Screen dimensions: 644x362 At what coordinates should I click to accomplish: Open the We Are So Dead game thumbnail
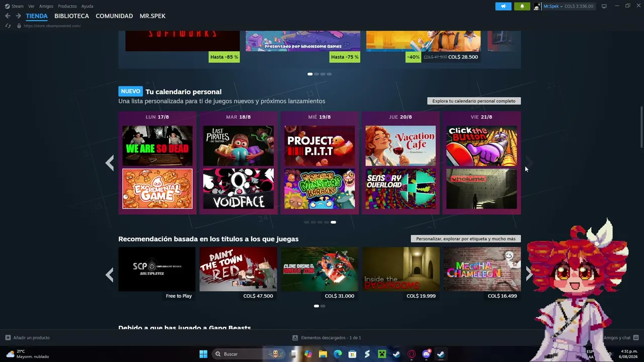click(x=157, y=146)
